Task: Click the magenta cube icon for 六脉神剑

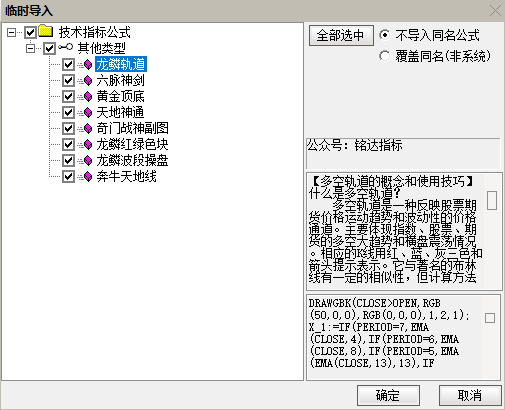Action: pyautogui.click(x=88, y=80)
